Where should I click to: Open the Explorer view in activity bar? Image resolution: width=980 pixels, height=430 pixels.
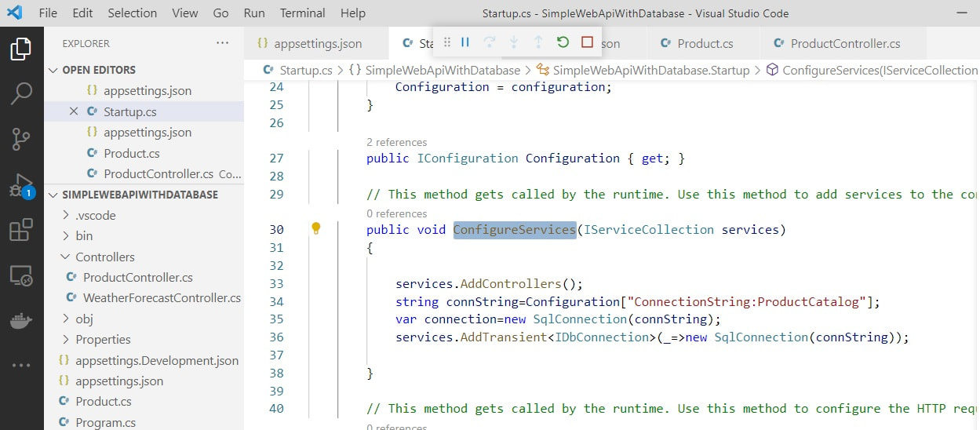(x=21, y=49)
